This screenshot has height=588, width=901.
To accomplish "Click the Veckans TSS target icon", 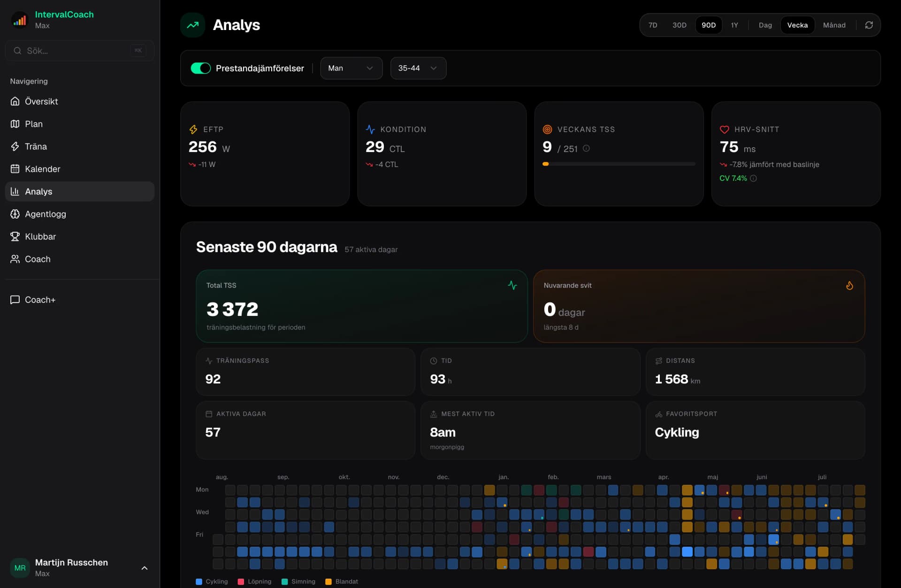I will pos(547,130).
